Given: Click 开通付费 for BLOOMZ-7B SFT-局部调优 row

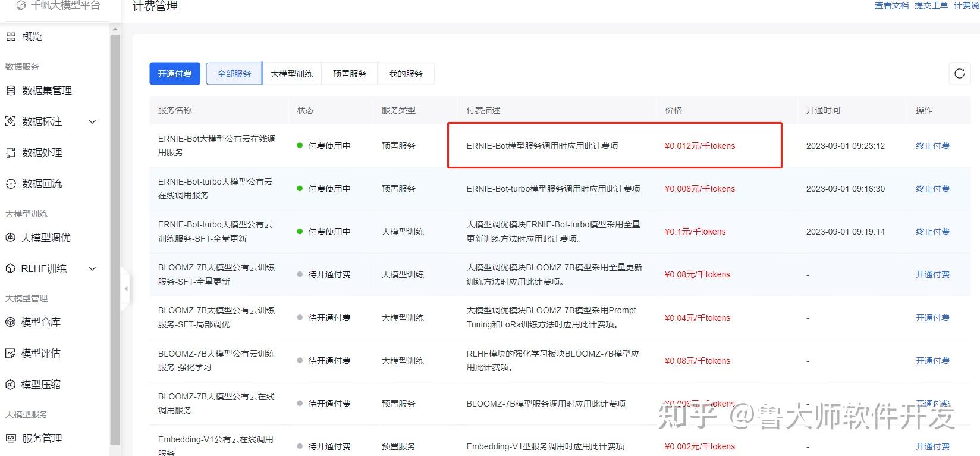Looking at the screenshot, I should [932, 318].
